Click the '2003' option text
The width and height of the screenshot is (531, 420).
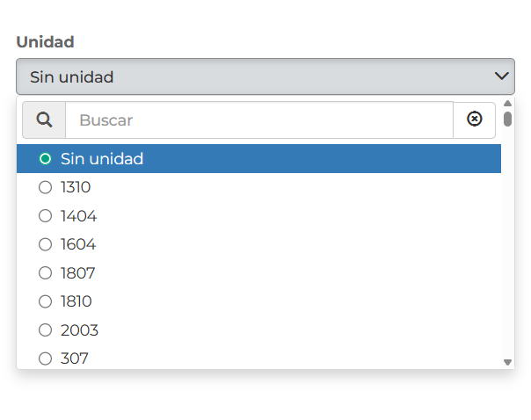pos(79,330)
